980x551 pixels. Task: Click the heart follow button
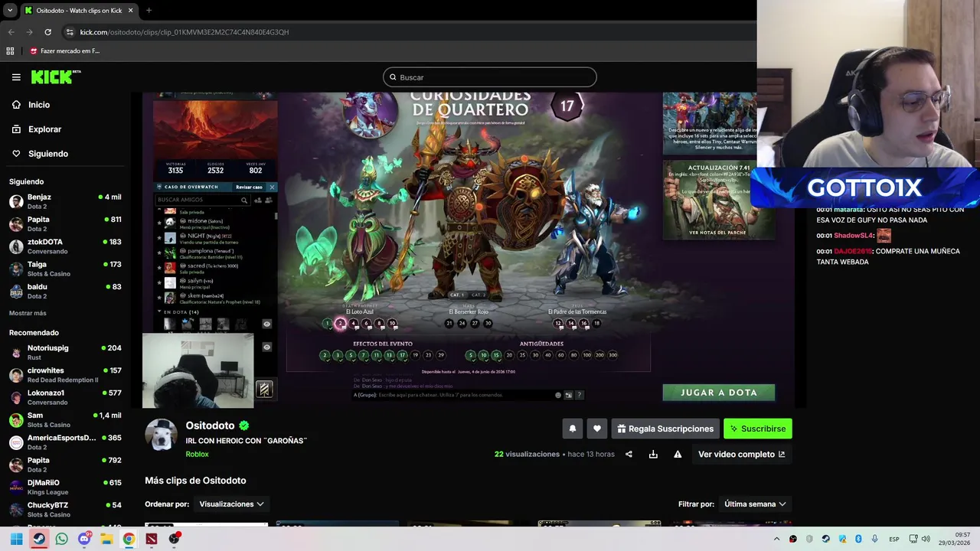pos(597,429)
